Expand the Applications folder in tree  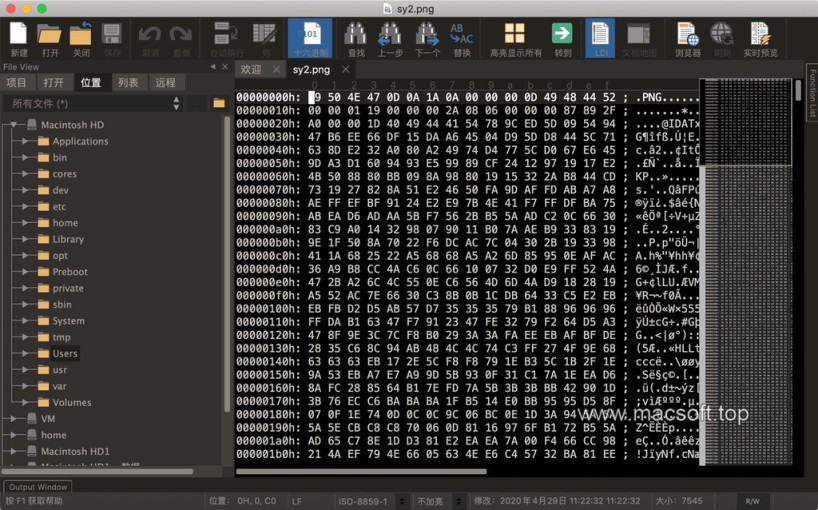(x=25, y=142)
